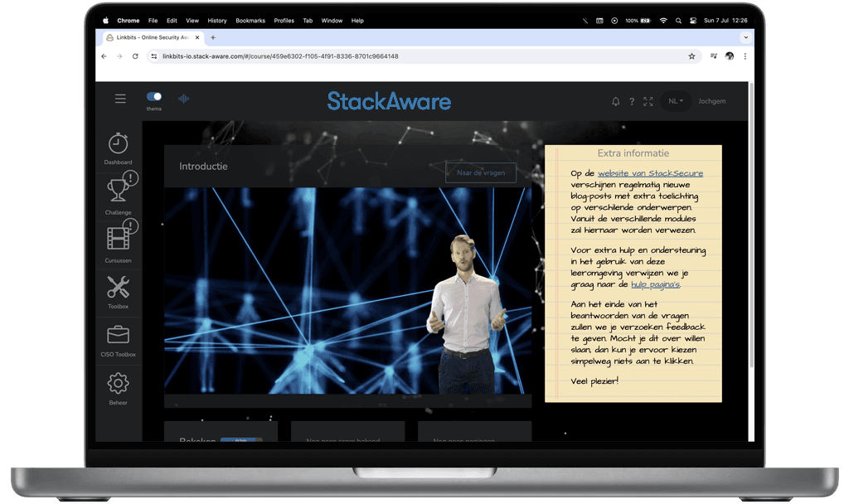Open the Apple menu
The image size is (849, 504).
(x=105, y=21)
